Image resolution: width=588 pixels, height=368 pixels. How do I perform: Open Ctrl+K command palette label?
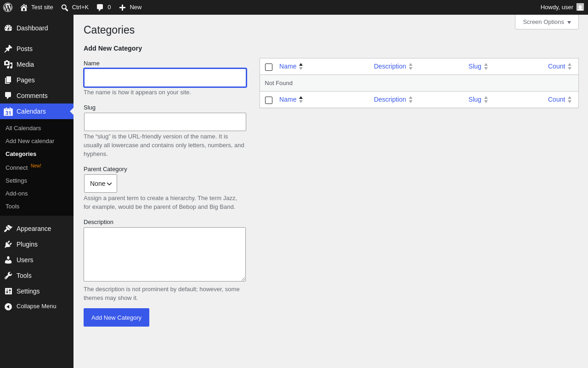coord(80,7)
